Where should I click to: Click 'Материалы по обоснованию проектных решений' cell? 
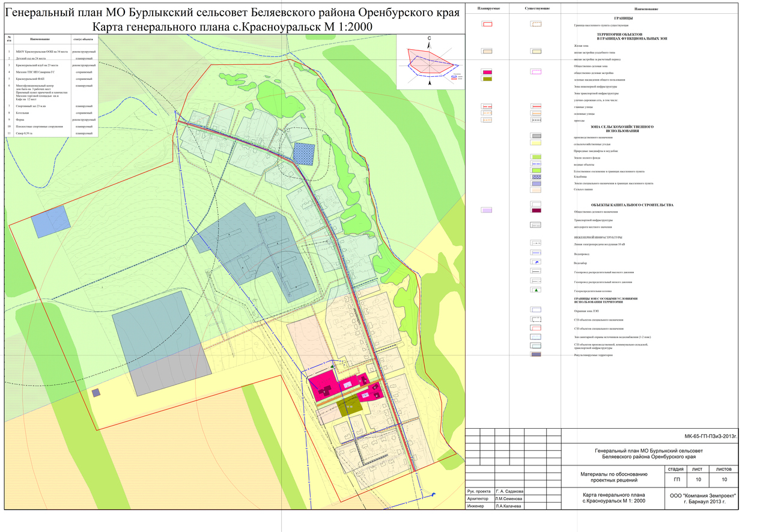click(613, 477)
